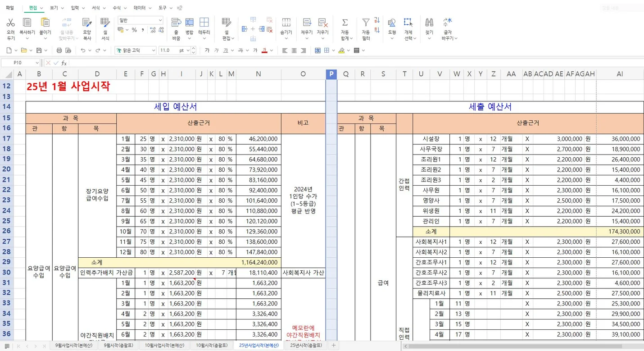
Task: Click the select-all corner button of grid
Action: pos(7,74)
